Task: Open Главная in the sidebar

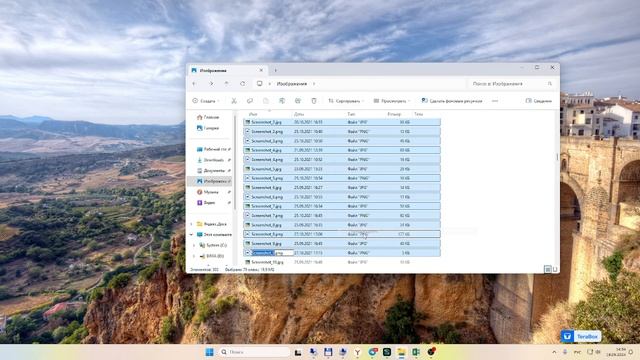Action: pos(208,118)
